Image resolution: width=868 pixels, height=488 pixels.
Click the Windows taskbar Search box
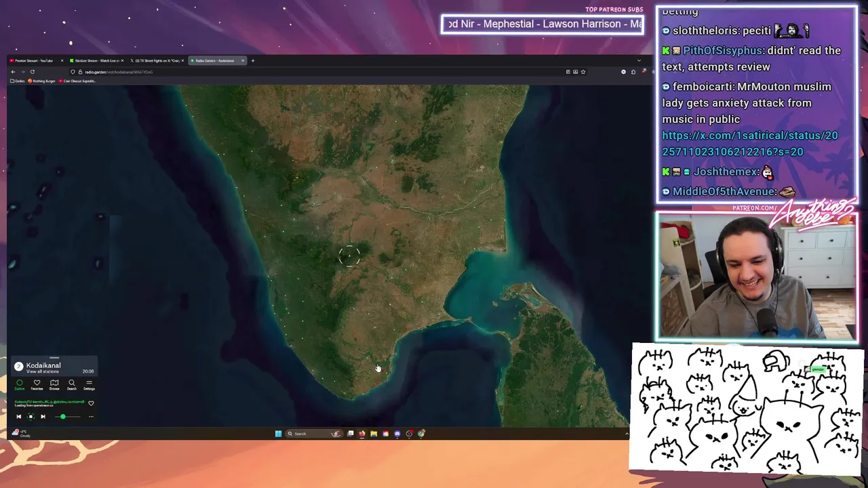(x=314, y=434)
